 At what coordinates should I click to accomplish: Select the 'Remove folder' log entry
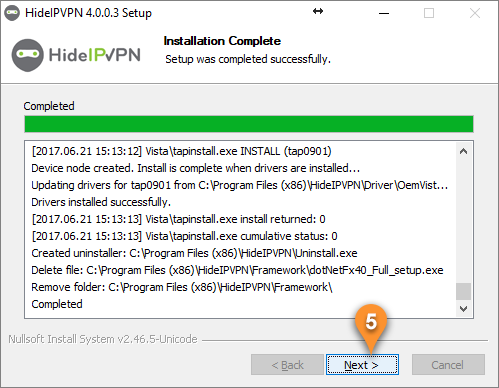click(182, 287)
